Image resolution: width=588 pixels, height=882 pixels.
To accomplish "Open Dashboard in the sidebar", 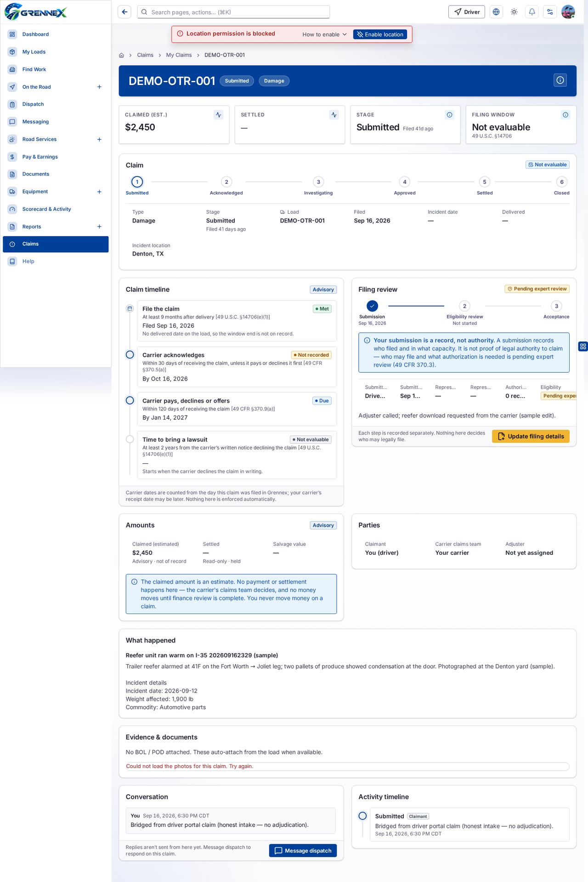I will tap(56, 34).
